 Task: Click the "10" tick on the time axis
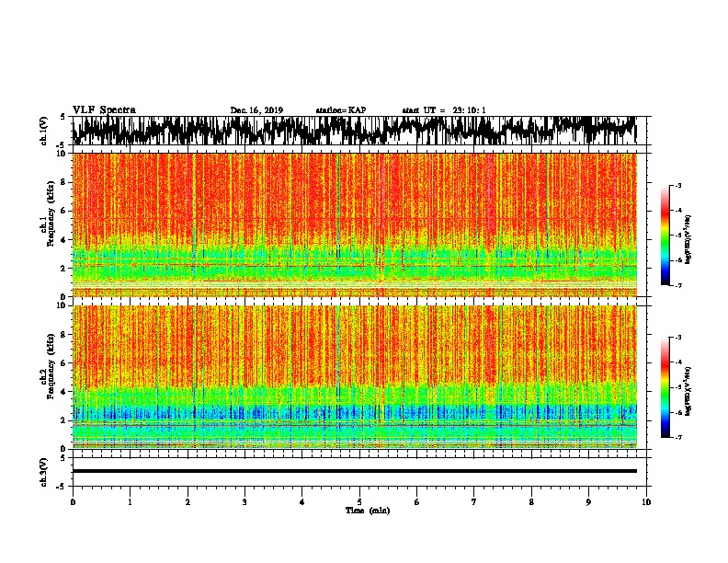[x=646, y=502]
